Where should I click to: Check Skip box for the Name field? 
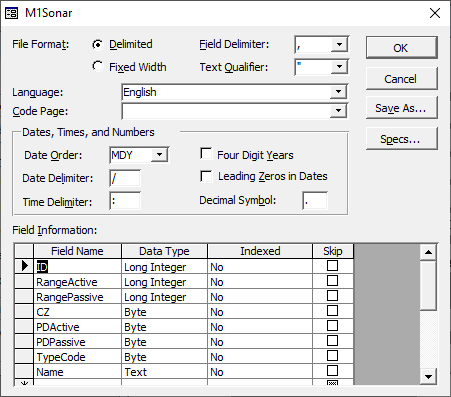point(332,371)
